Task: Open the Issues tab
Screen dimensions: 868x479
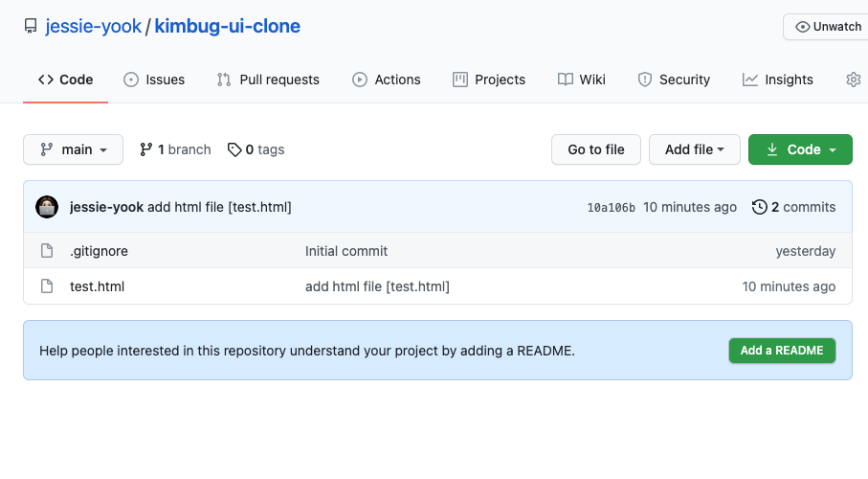Action: click(154, 80)
